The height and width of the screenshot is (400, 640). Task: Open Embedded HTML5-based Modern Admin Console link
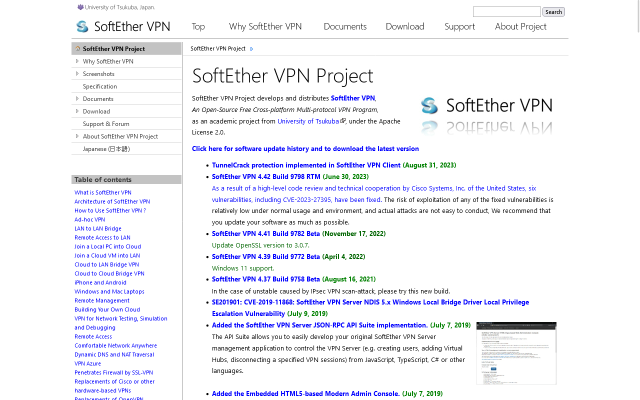306,393
